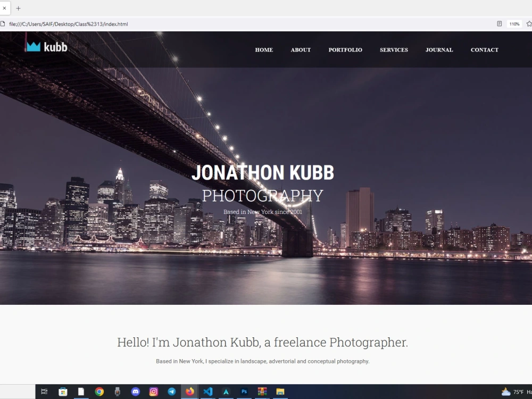532x399 pixels.
Task: Open Google Chrome from the taskbar
Action: coord(99,392)
